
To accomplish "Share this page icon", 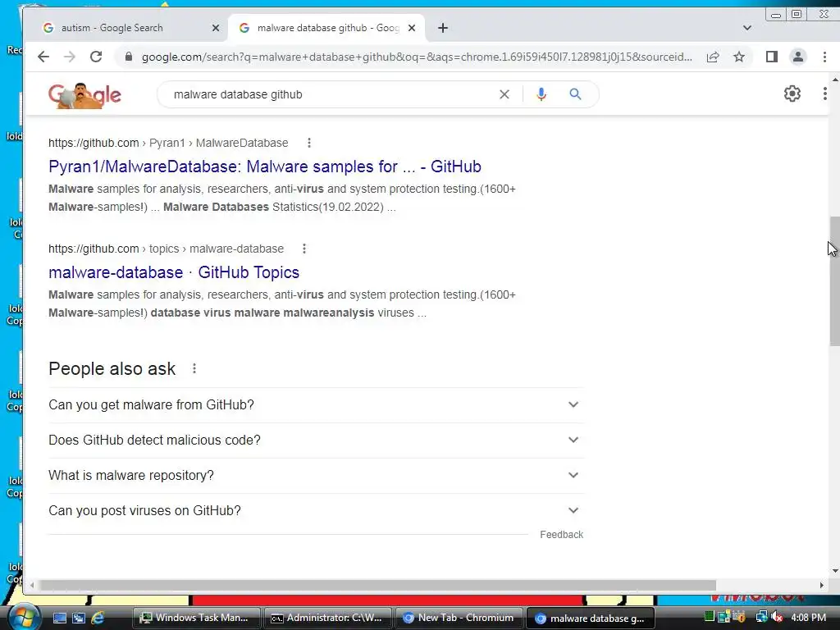I will pos(713,57).
